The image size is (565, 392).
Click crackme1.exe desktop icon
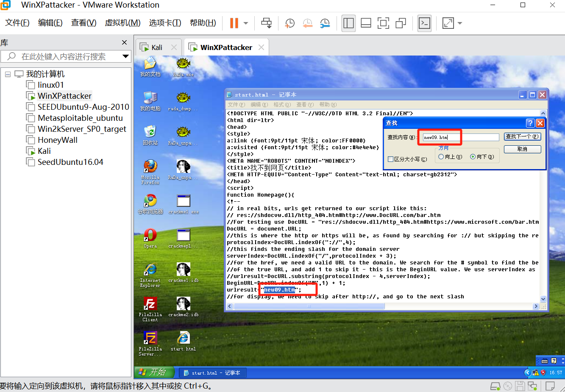tap(183, 204)
